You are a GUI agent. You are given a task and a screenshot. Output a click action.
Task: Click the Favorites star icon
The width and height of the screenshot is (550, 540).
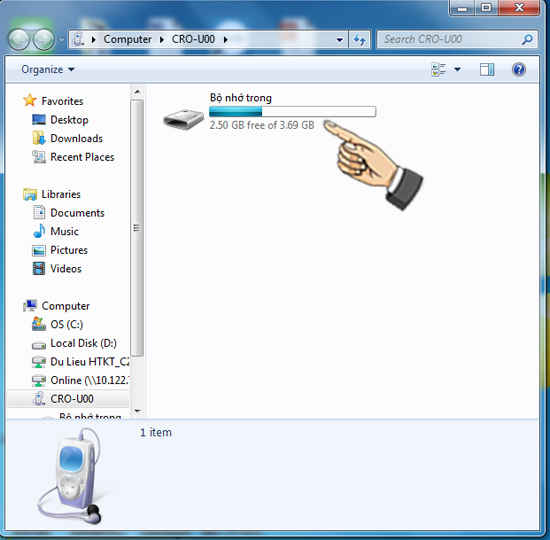click(30, 101)
